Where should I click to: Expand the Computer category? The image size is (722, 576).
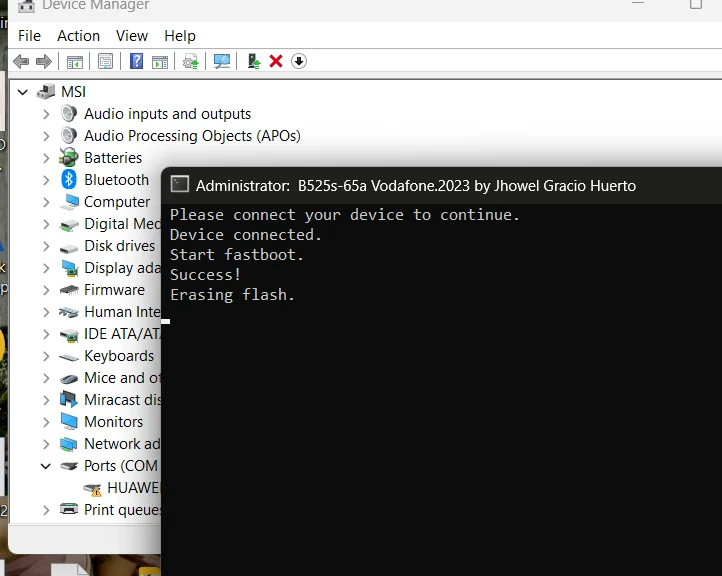(x=46, y=202)
